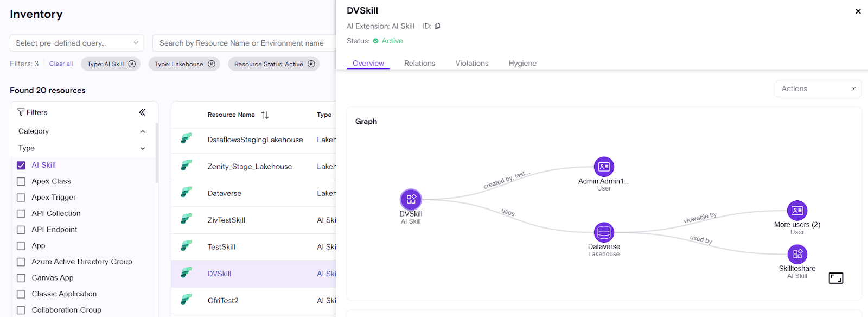The width and height of the screenshot is (868, 317).
Task: Click the Clear all filters link
Action: click(61, 64)
